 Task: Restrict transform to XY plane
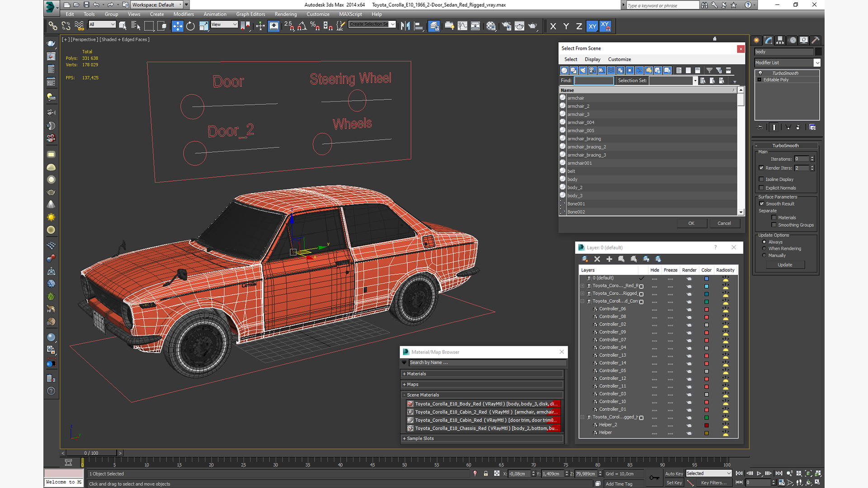click(x=592, y=26)
